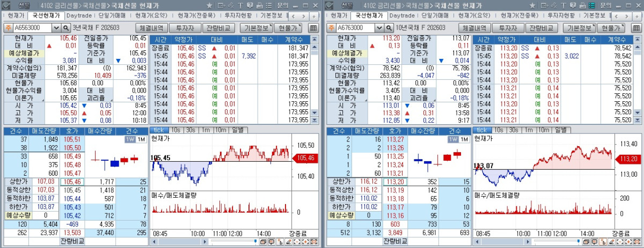The width and height of the screenshot is (644, 248).
Task: Click favorite star icon in left window title bar
Action: 209,5
